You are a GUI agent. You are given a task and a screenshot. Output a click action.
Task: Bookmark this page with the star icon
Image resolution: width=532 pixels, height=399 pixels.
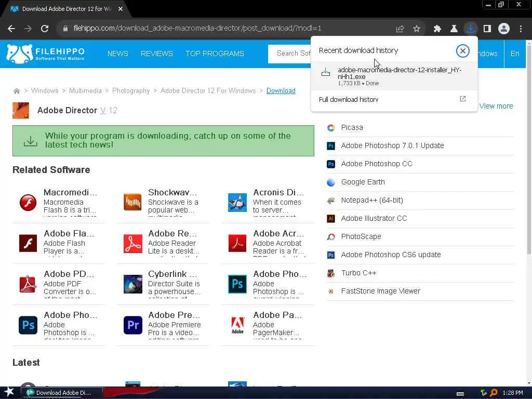(x=417, y=29)
